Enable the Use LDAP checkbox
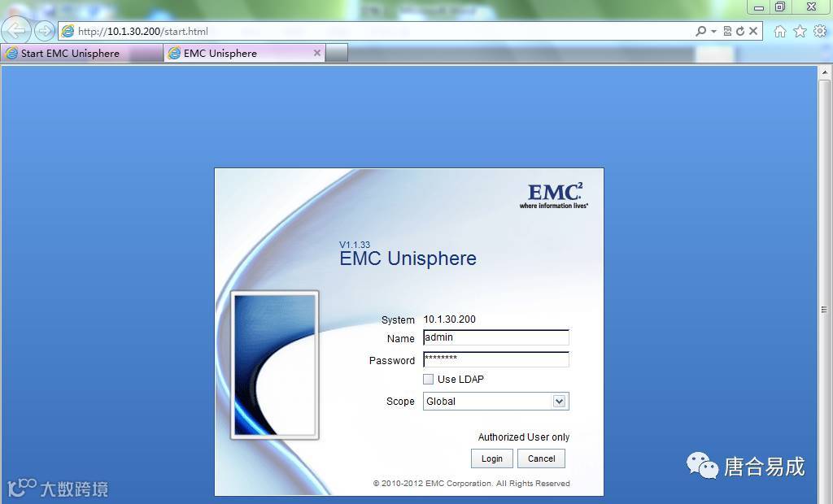833x504 pixels. click(x=428, y=379)
